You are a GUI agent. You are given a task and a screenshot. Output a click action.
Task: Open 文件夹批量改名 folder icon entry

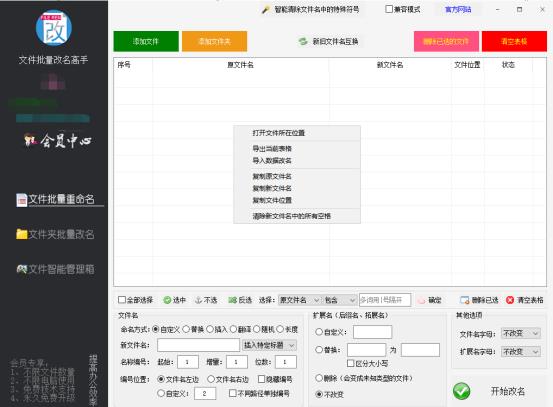(22, 234)
